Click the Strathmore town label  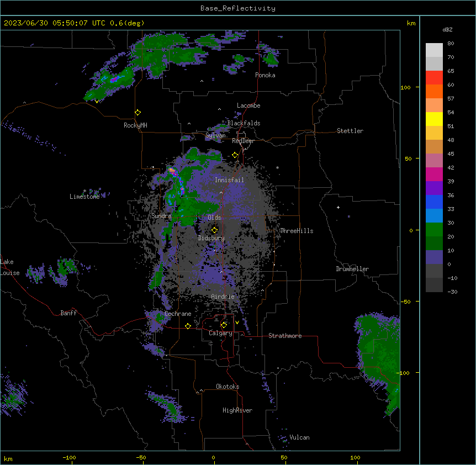click(x=285, y=336)
